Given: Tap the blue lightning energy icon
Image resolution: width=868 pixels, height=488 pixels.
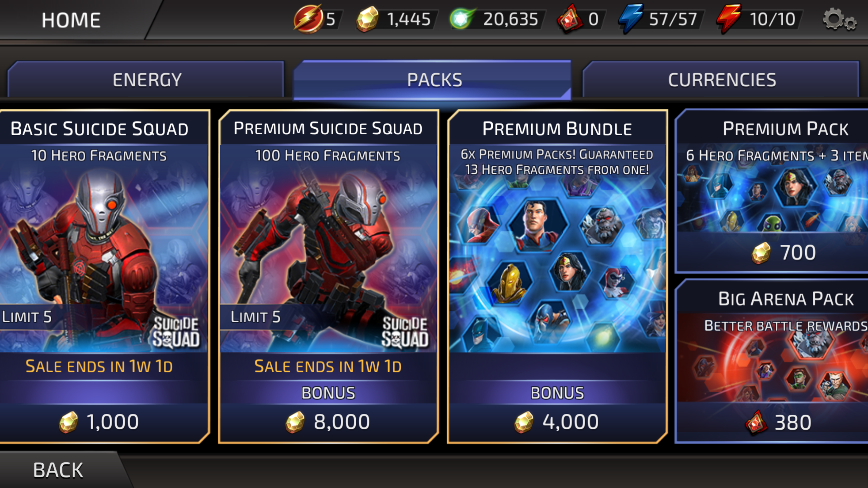Looking at the screenshot, I should (x=630, y=19).
